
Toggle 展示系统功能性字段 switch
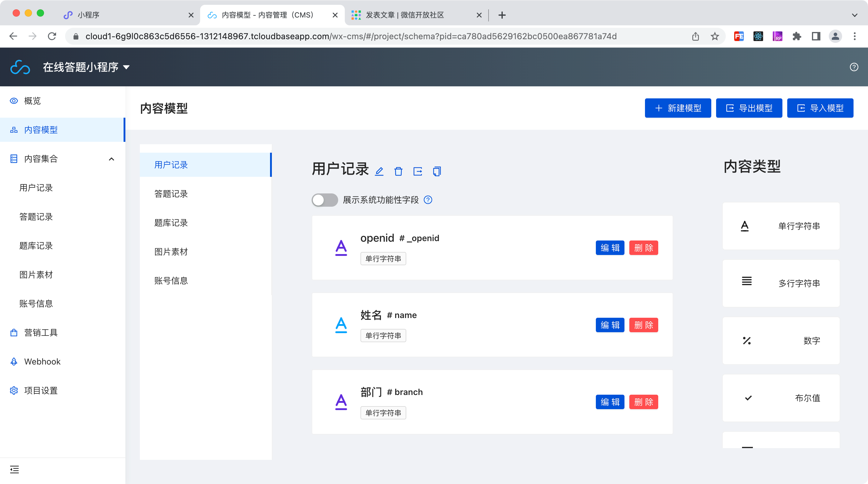click(x=325, y=200)
